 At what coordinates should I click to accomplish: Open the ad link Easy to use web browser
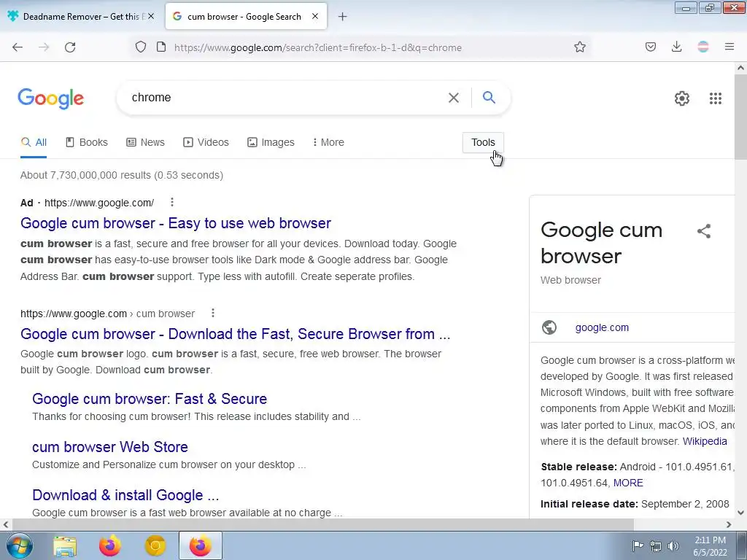tap(175, 223)
